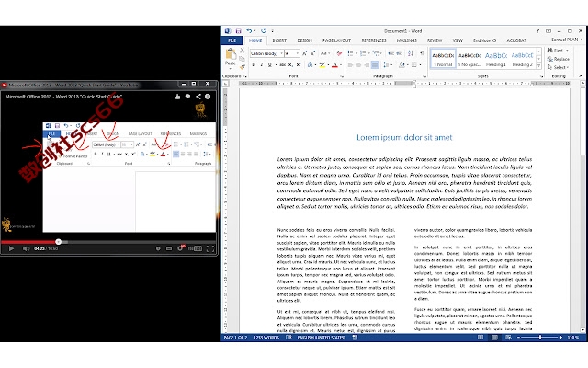
Task: Open the Select dropdown in Editing group
Action: tap(559, 67)
